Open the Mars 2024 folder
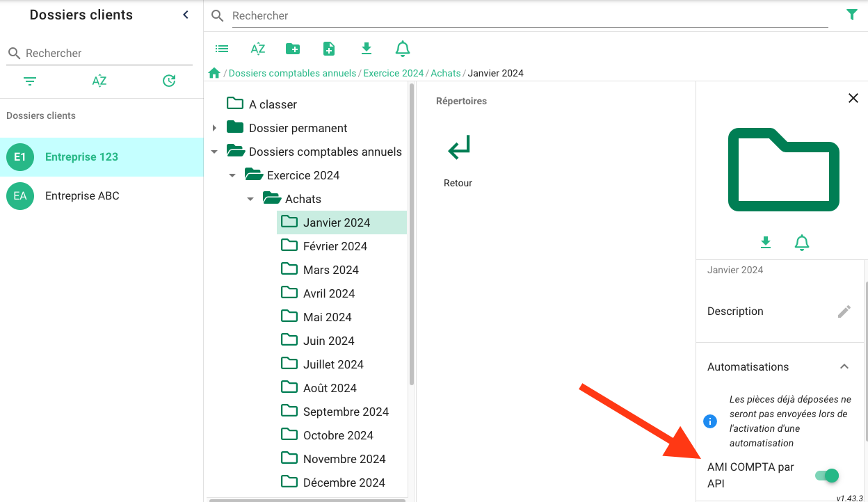 point(330,270)
